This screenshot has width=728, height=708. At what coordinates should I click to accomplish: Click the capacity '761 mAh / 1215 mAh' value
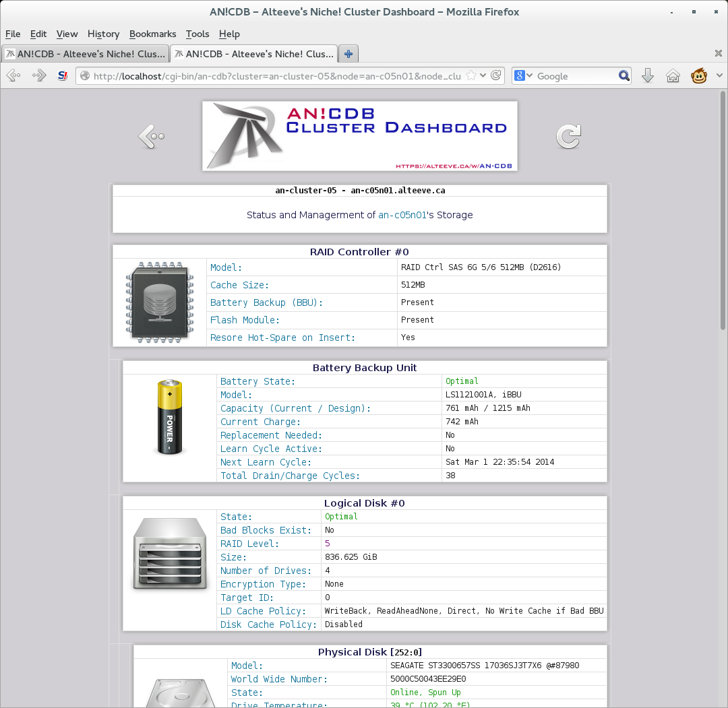click(488, 408)
